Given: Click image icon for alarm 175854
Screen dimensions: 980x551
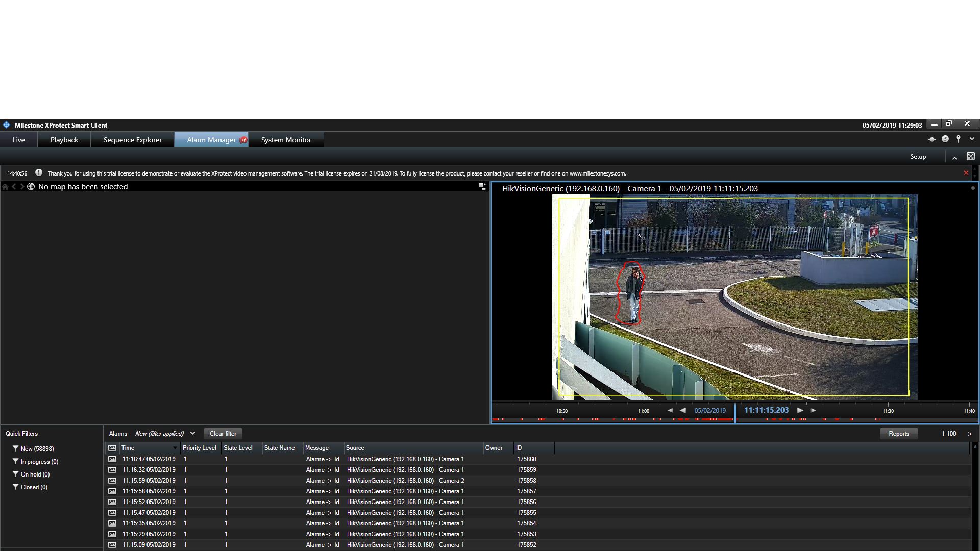Looking at the screenshot, I should click(112, 523).
